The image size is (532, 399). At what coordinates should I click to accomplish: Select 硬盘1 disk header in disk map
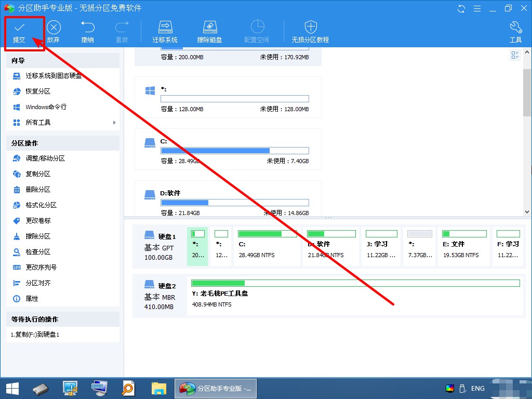click(x=160, y=247)
